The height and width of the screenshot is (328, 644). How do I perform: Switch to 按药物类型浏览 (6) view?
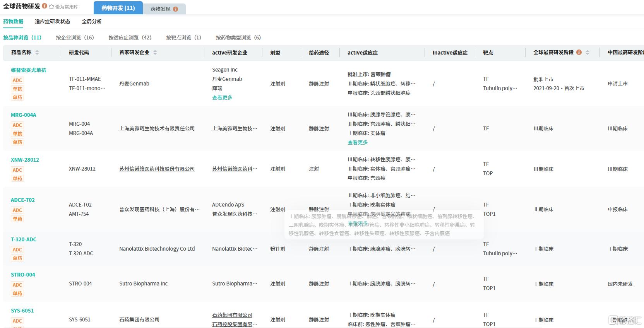click(238, 38)
